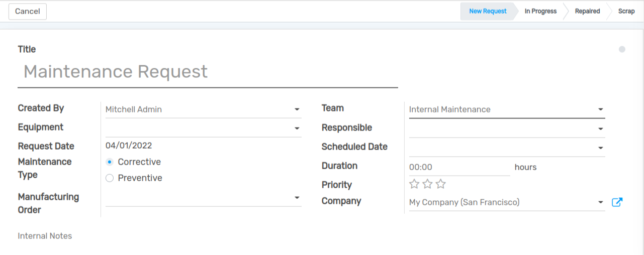This screenshot has width=644, height=255.
Task: Open Company external link icon
Action: coord(617,202)
